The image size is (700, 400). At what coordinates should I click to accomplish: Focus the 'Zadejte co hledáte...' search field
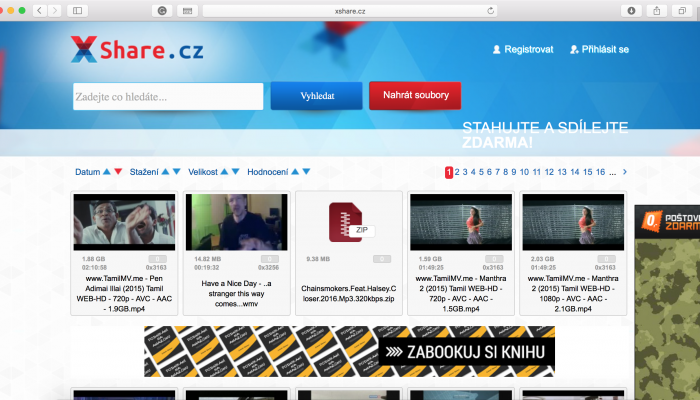(168, 96)
